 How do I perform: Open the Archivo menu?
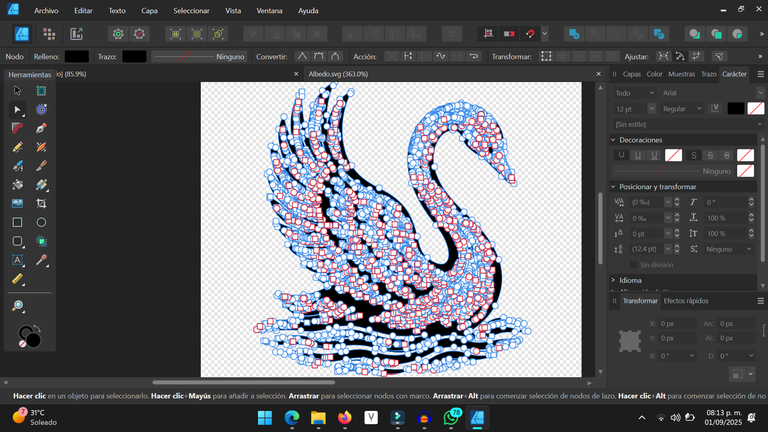tap(46, 10)
